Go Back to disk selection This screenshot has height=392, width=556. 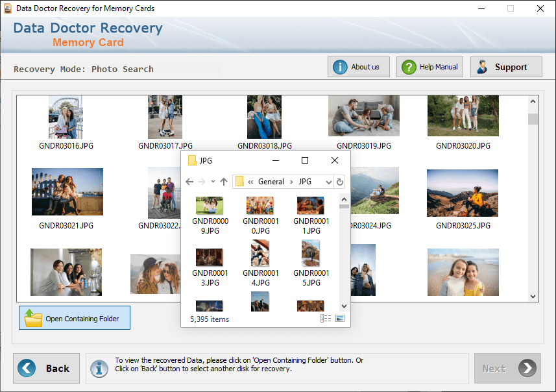click(x=47, y=368)
